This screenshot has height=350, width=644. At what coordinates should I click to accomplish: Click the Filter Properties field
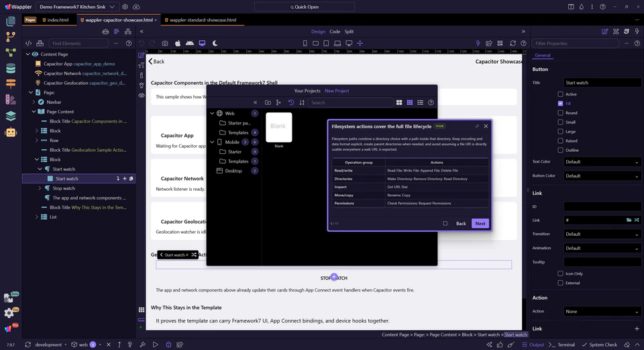[x=575, y=43]
